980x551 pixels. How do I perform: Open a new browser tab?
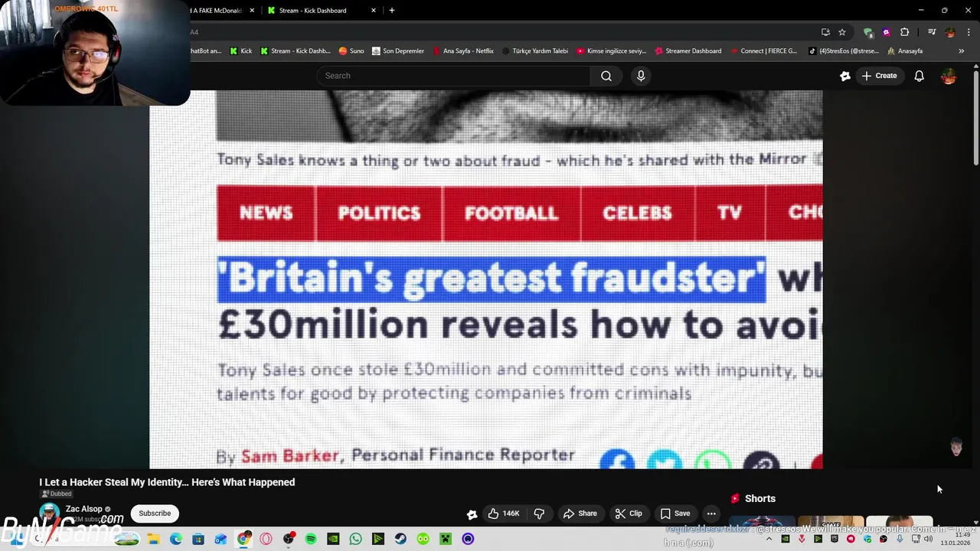coord(392,11)
